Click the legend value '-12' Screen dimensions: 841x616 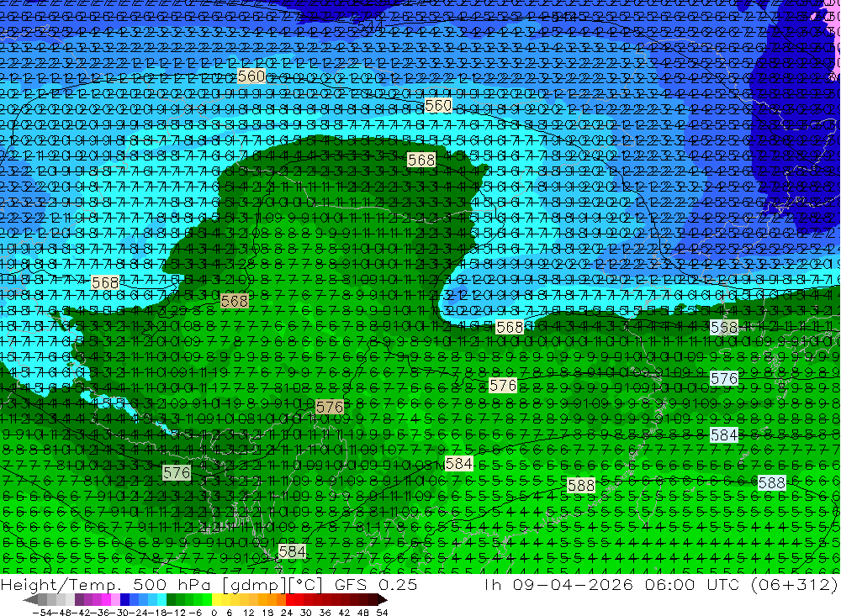pyautogui.click(x=176, y=613)
